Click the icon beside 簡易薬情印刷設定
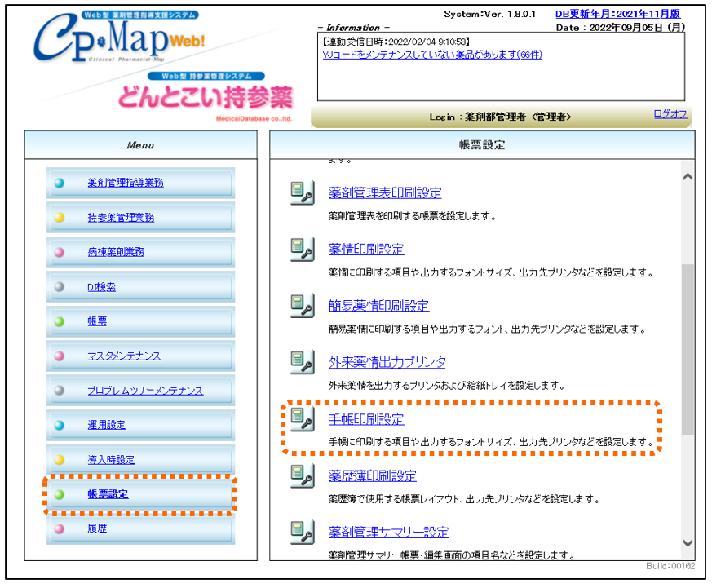 303,306
